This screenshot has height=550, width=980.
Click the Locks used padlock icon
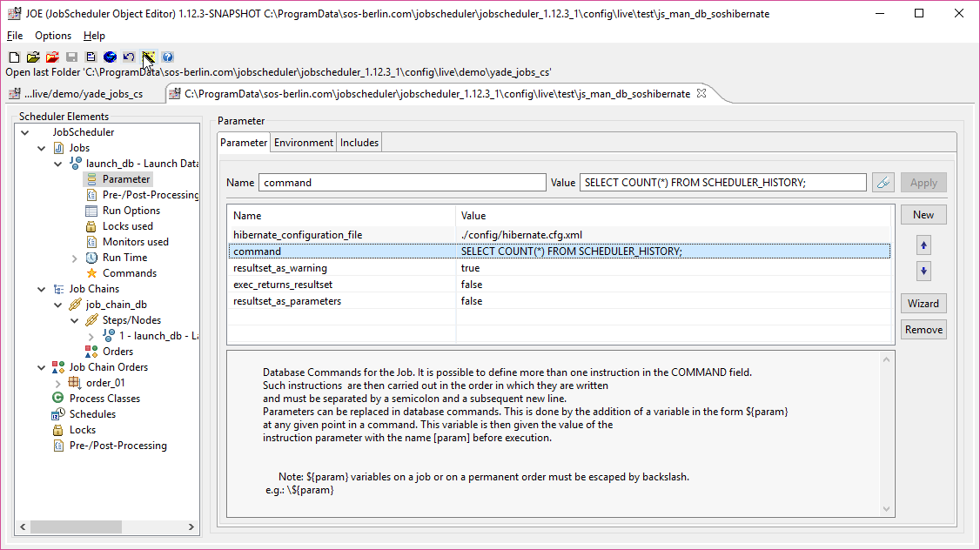pyautogui.click(x=91, y=226)
